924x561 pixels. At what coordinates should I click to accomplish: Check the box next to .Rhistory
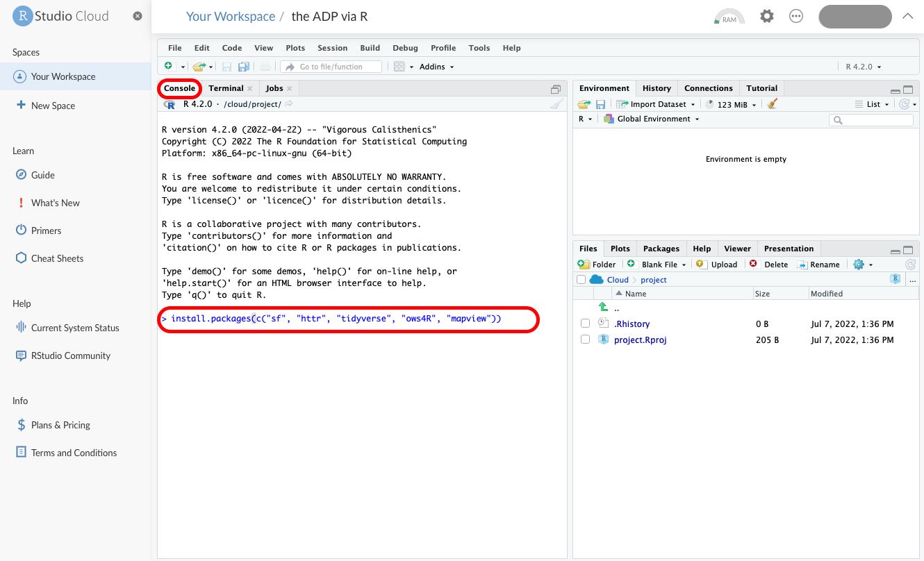[x=585, y=324]
